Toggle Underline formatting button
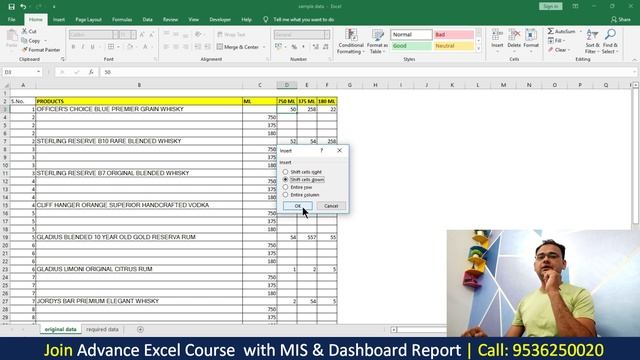The height and width of the screenshot is (360, 640). pos(93,47)
